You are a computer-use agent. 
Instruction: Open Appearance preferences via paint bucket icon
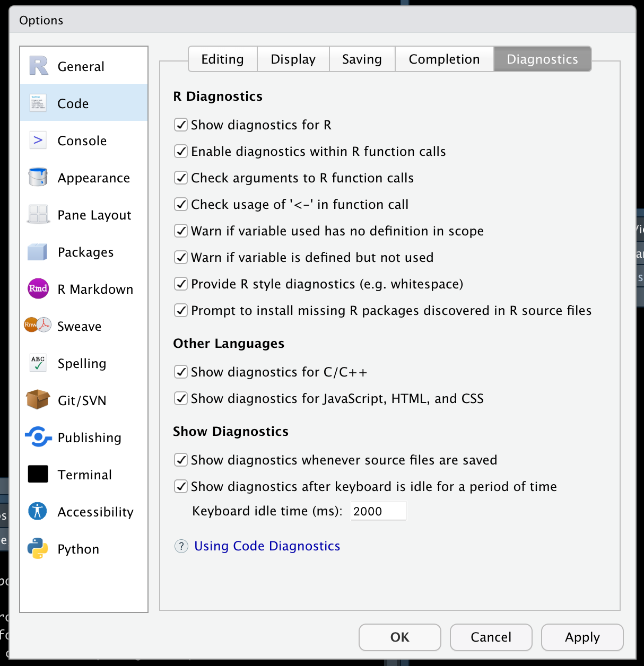click(37, 177)
